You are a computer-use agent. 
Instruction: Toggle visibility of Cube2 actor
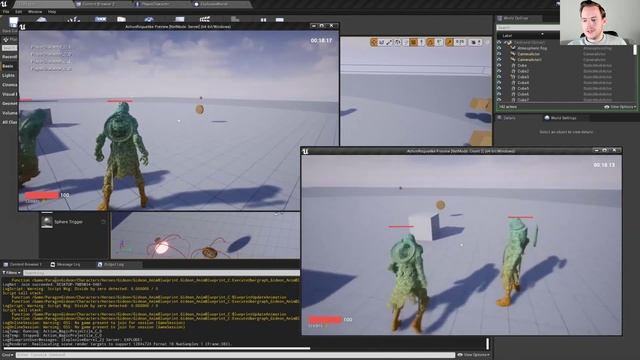499,71
